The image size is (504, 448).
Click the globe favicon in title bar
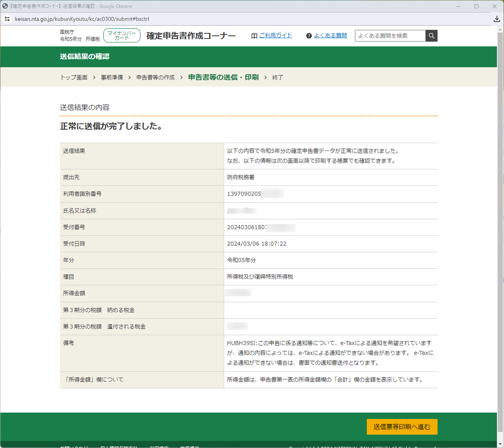pyautogui.click(x=5, y=6)
